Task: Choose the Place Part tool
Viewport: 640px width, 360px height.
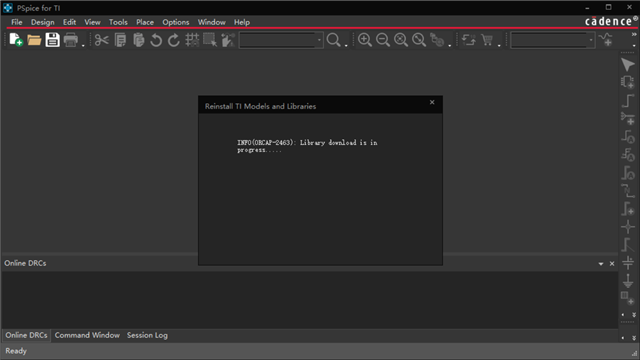Action: 628,82
